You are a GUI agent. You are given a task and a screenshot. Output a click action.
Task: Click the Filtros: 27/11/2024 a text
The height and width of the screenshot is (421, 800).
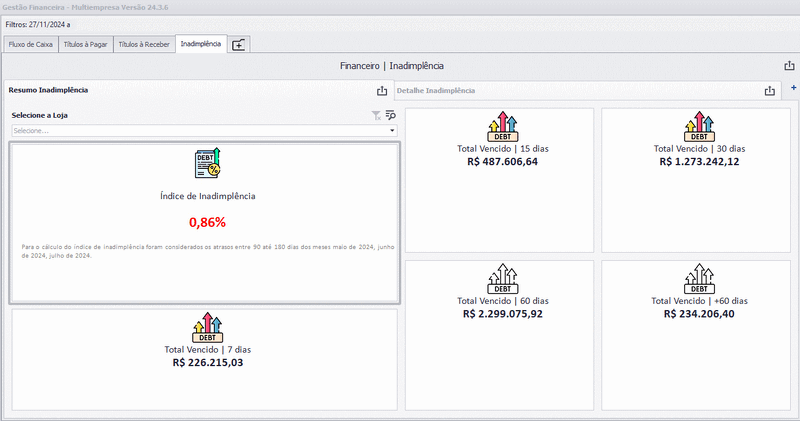pyautogui.click(x=38, y=24)
